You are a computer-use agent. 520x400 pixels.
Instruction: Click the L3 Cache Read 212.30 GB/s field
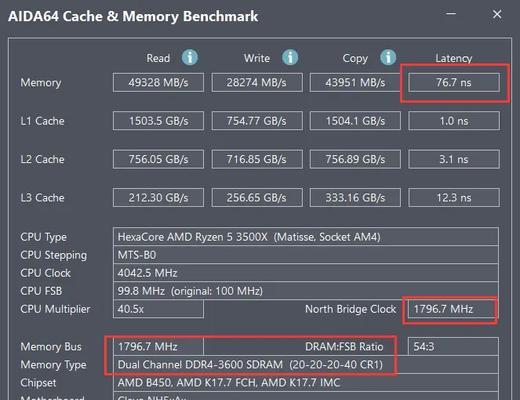158,198
